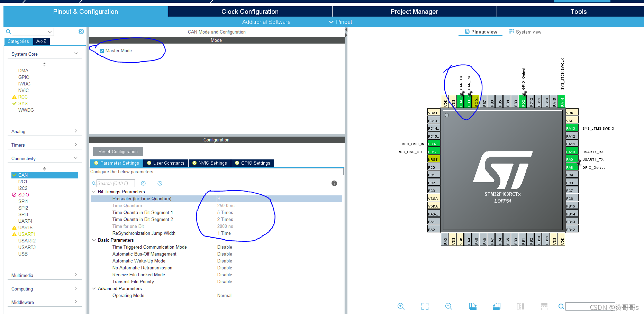Open the NVIC Settings tab
The image size is (644, 314).
pos(210,163)
